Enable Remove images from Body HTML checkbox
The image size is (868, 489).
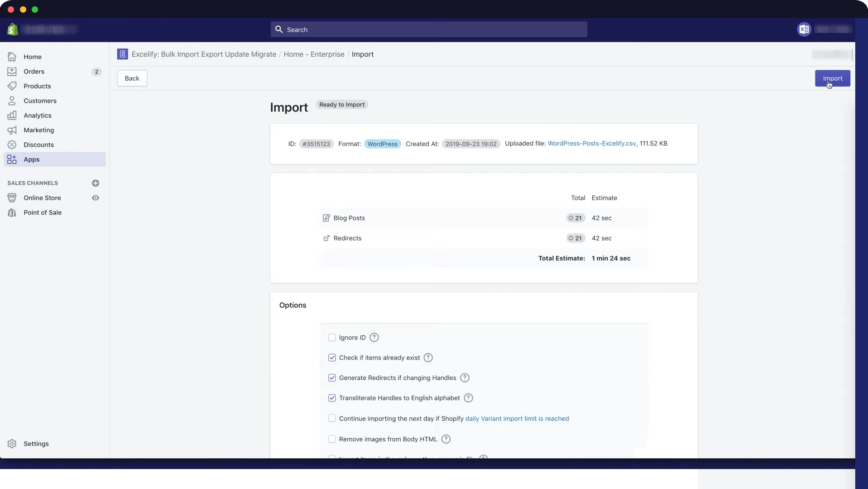click(332, 439)
